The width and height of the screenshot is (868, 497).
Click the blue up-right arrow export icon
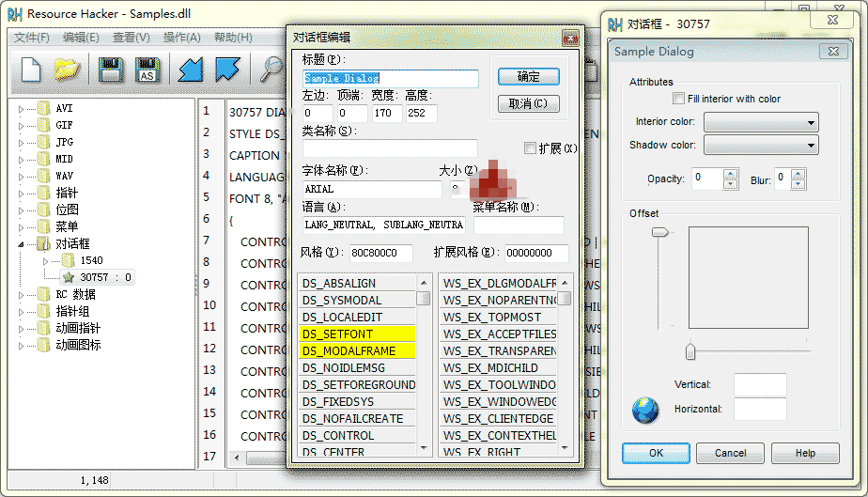227,70
